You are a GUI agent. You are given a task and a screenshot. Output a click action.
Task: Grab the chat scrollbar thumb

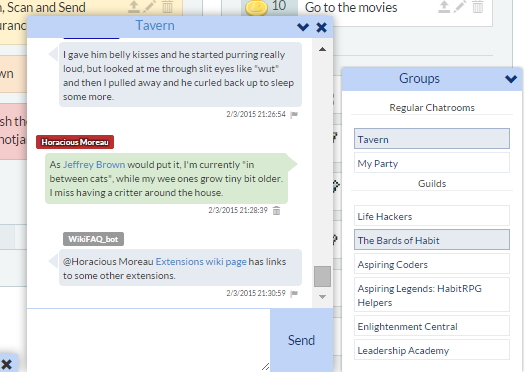click(x=322, y=276)
